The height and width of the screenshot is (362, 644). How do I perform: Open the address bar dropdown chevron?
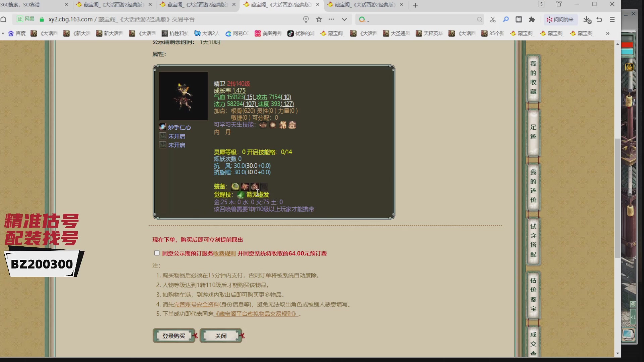(345, 19)
